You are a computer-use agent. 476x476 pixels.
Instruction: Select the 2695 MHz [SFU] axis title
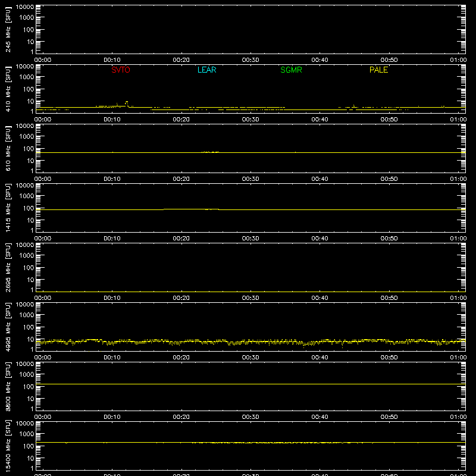click(x=8, y=267)
